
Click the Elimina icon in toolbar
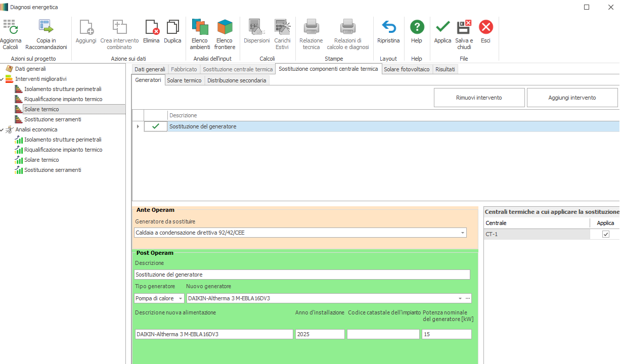(x=151, y=28)
